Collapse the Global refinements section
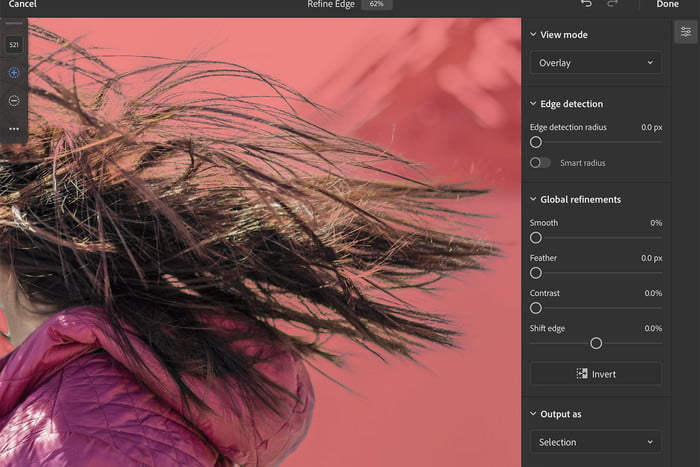This screenshot has width=700, height=467. [533, 199]
